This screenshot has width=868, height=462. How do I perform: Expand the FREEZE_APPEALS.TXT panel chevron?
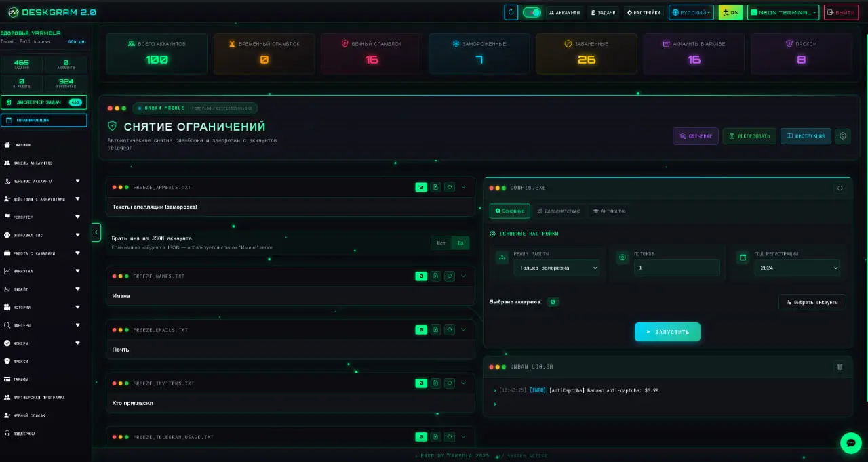(x=464, y=187)
